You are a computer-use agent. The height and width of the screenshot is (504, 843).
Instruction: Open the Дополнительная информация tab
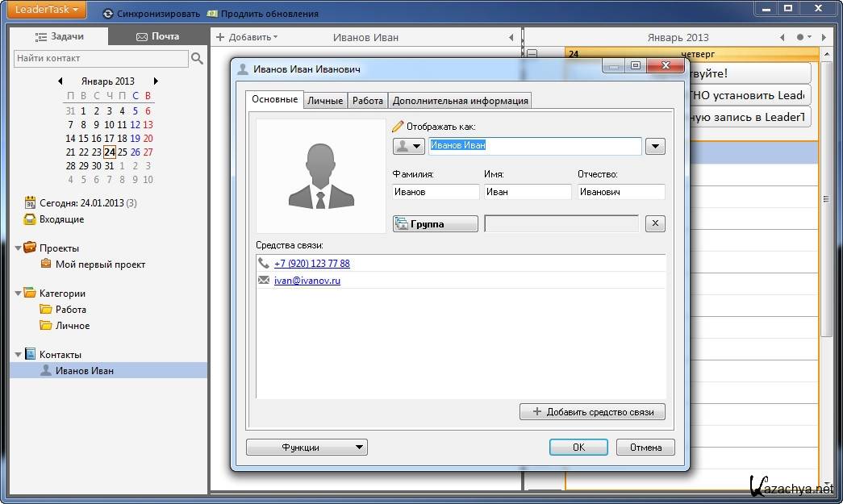tap(460, 101)
